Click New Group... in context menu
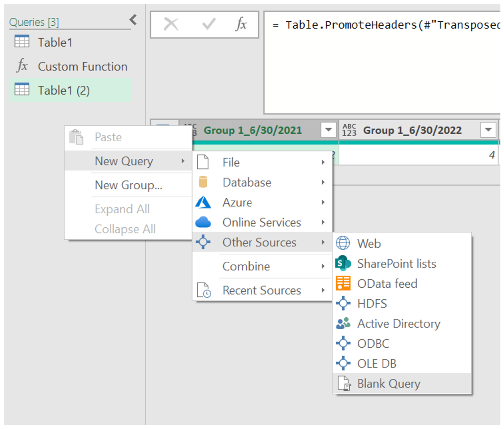504x429 pixels. click(128, 185)
